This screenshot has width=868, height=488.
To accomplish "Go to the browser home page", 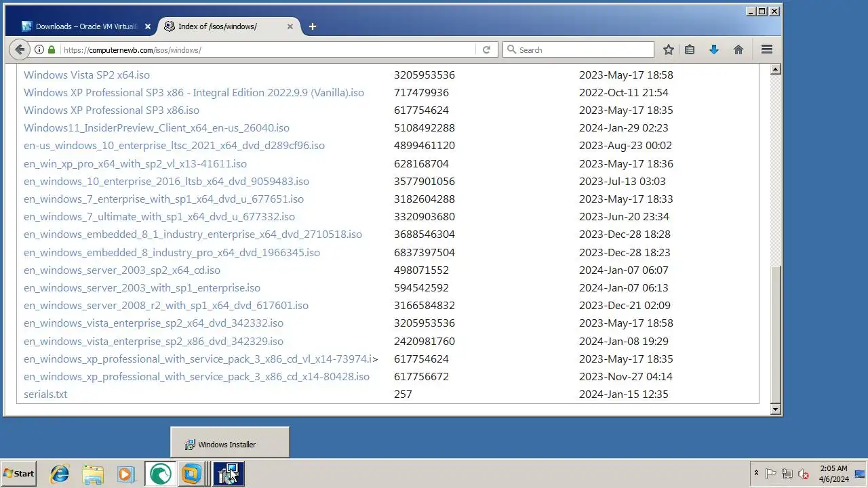I will pyautogui.click(x=738, y=49).
